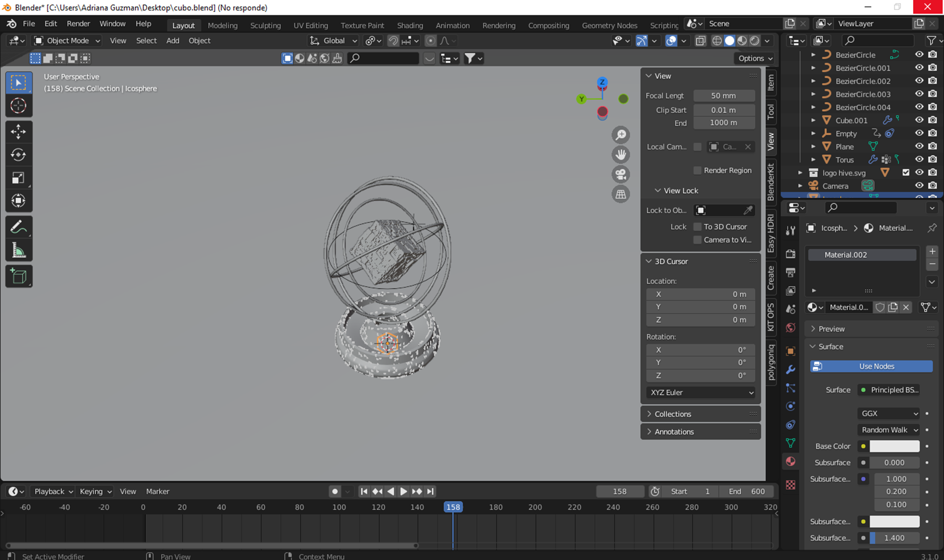Click the pan view hand gizmo
944x560 pixels.
click(621, 155)
